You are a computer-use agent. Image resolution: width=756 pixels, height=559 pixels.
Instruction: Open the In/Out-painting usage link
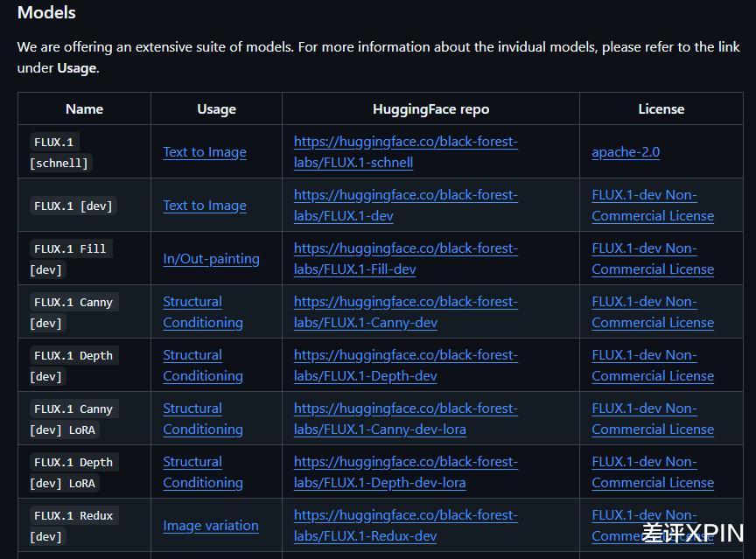pyautogui.click(x=211, y=259)
